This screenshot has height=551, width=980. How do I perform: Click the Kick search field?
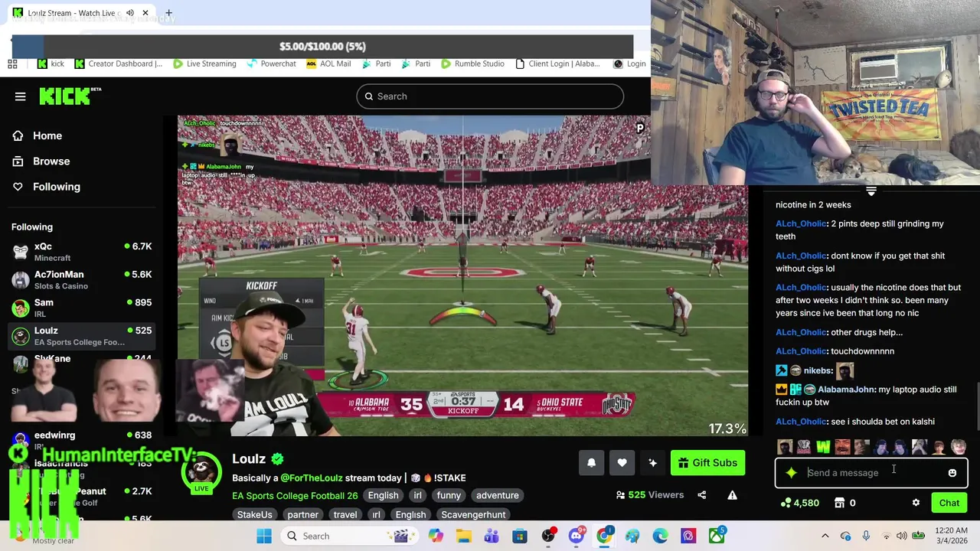pyautogui.click(x=490, y=96)
